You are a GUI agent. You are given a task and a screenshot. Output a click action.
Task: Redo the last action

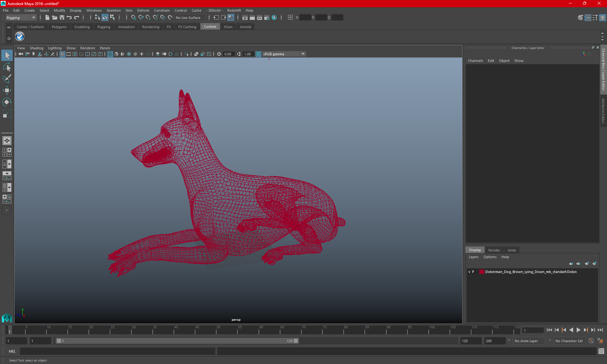pos(77,18)
